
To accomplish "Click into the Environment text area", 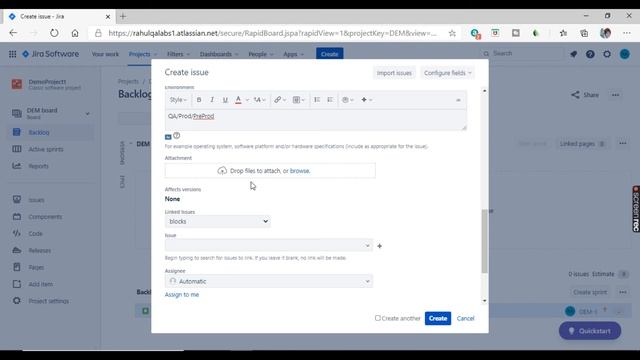I will [316, 120].
